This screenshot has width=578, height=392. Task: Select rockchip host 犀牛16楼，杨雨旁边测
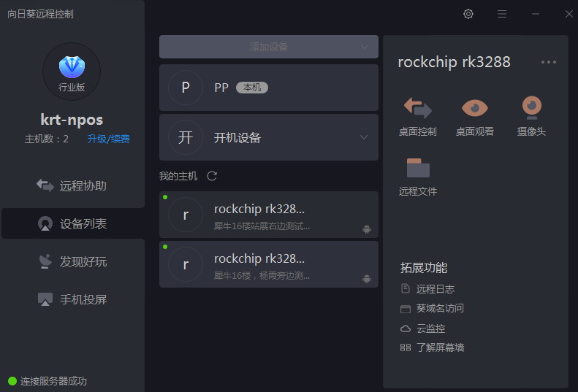pos(269,264)
